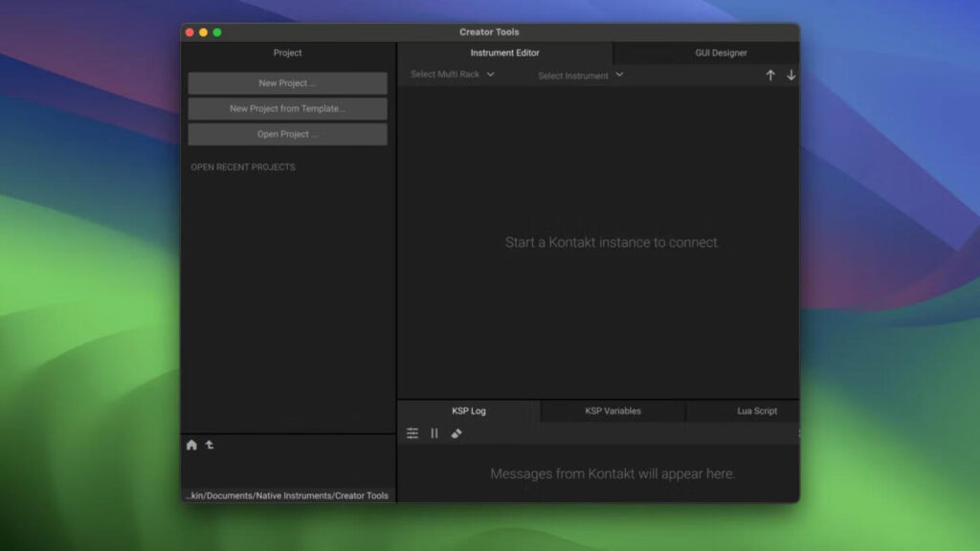
Task: Select the log filter options icon
Action: [x=412, y=432]
